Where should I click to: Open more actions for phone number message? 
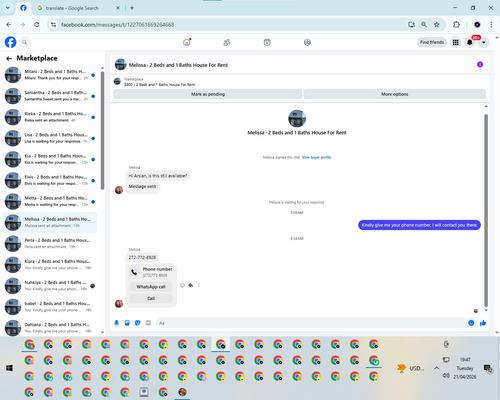(x=199, y=285)
